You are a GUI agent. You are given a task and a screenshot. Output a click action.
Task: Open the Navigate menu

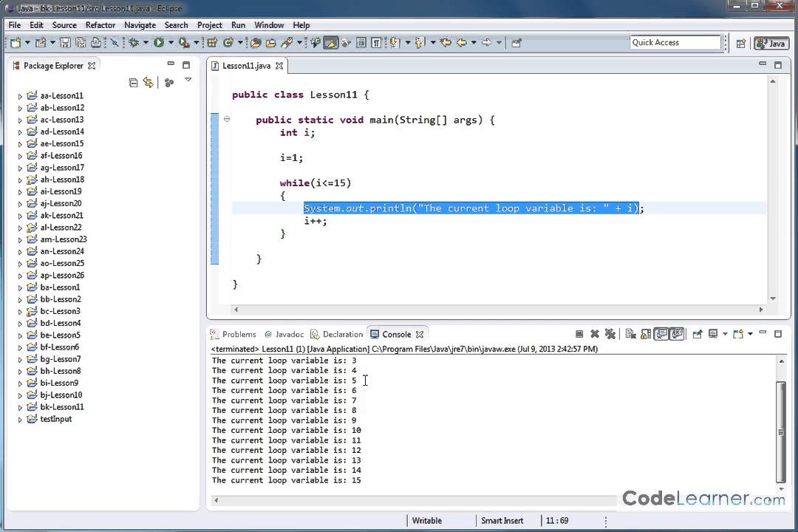click(140, 25)
